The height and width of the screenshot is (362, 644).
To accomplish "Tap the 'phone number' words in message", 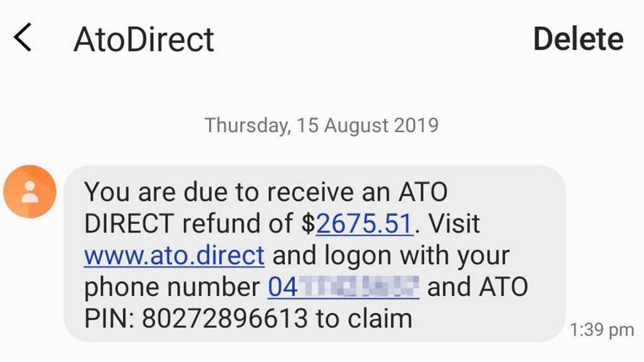I will (172, 287).
